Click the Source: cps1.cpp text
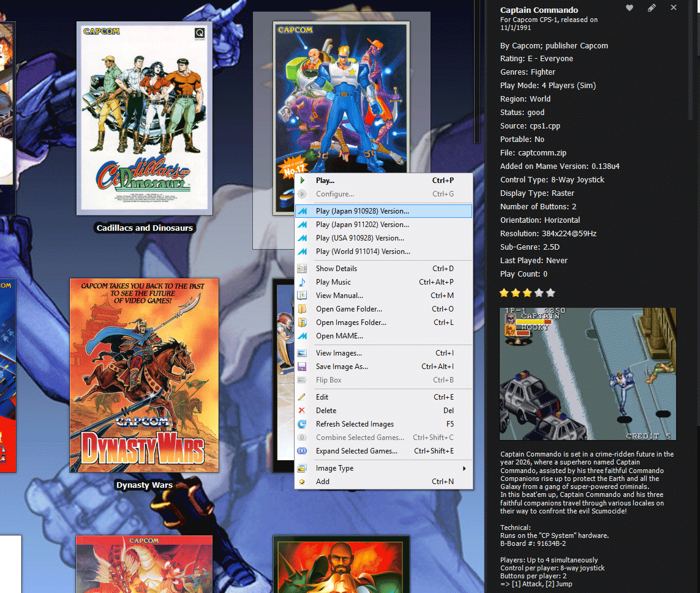The image size is (700, 593). pos(530,126)
